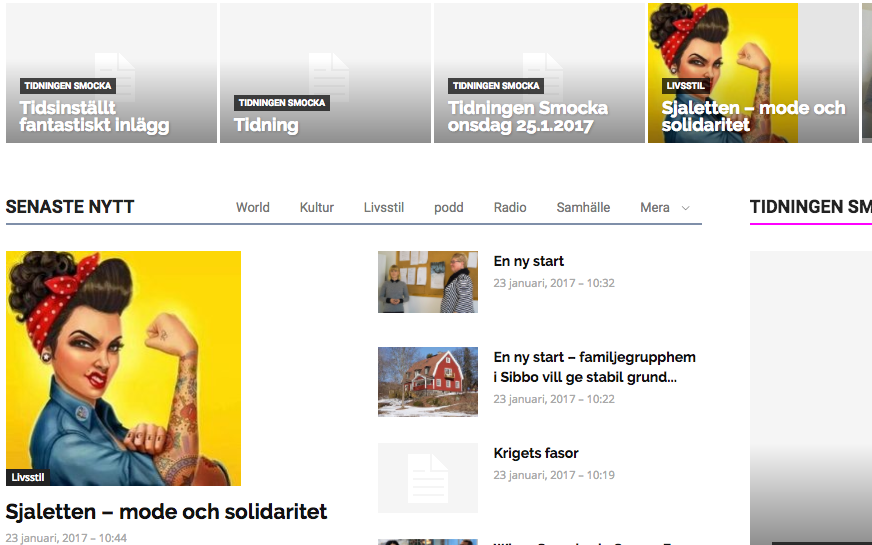872x545 pixels.
Task: Open the 'En ny start' thumbnail with two women
Action: pyautogui.click(x=428, y=282)
